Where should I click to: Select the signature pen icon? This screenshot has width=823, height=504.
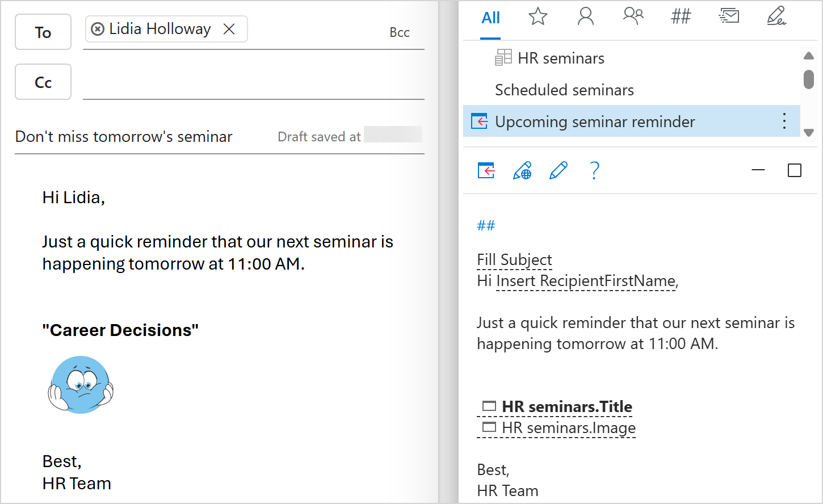777,18
